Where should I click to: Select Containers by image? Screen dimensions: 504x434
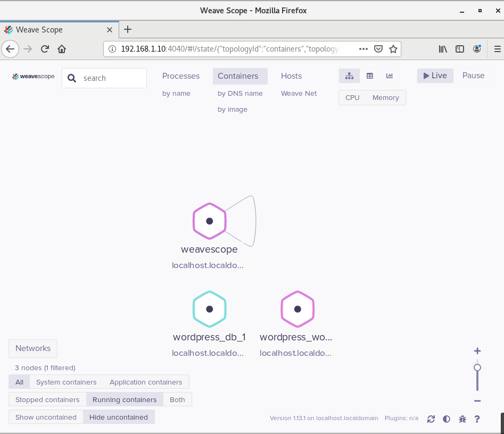[233, 110]
